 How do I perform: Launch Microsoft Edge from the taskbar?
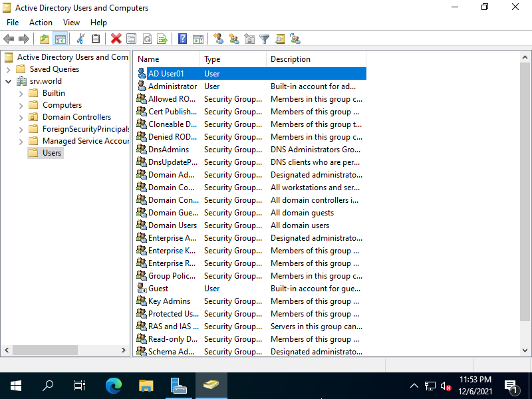(x=113, y=384)
